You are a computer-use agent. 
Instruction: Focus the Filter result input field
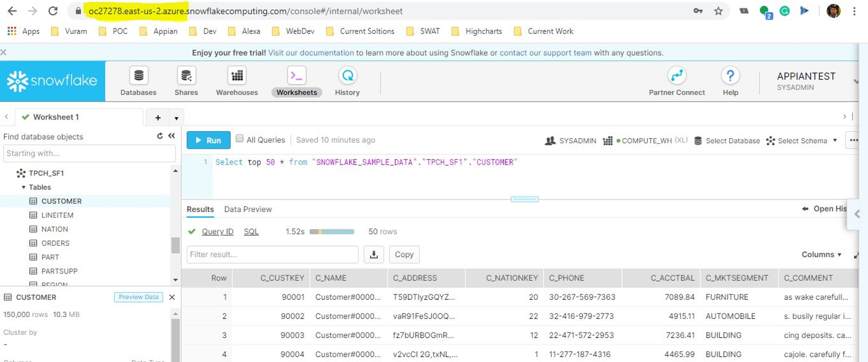coord(272,255)
